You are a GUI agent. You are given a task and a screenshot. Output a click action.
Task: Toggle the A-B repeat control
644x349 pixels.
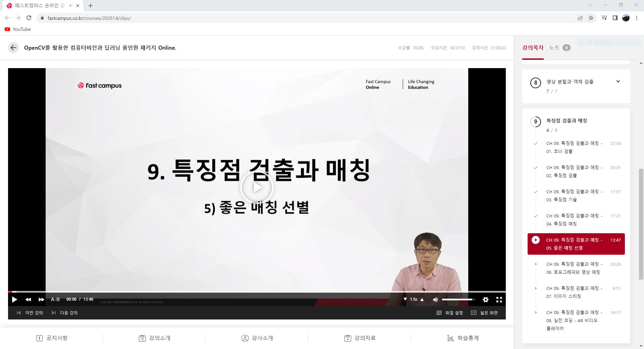point(55,299)
